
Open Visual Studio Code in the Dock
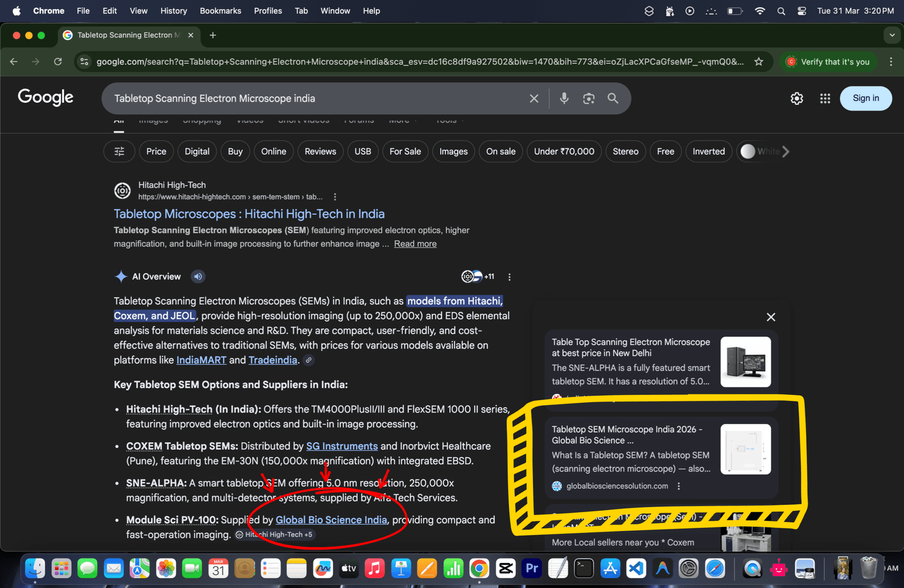[636, 568]
